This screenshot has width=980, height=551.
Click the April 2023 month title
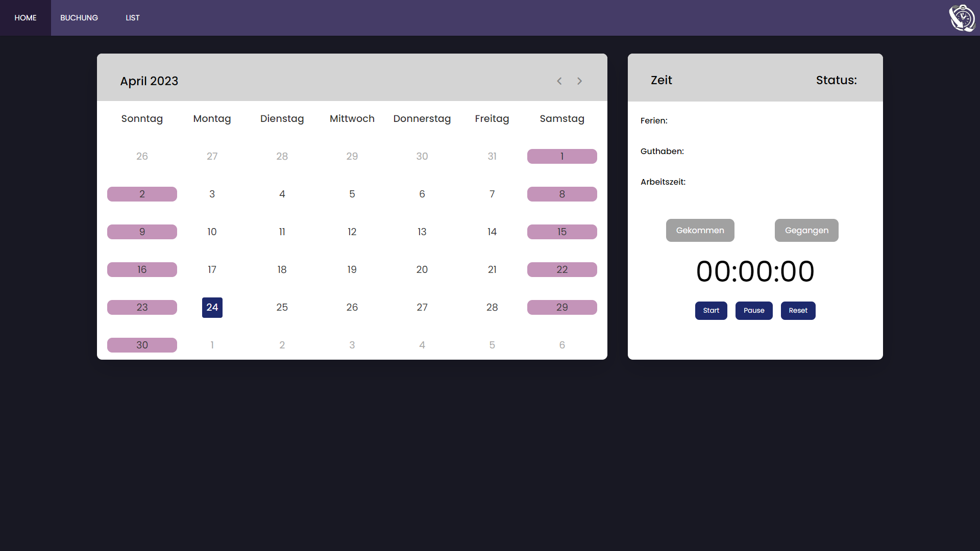149,81
